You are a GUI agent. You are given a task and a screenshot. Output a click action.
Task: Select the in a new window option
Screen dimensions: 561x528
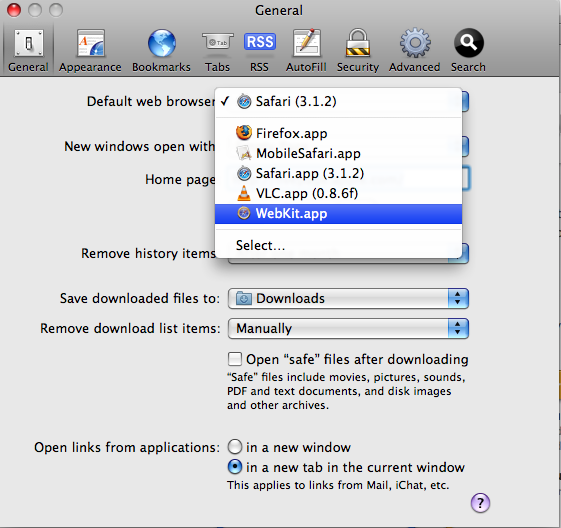[235, 447]
